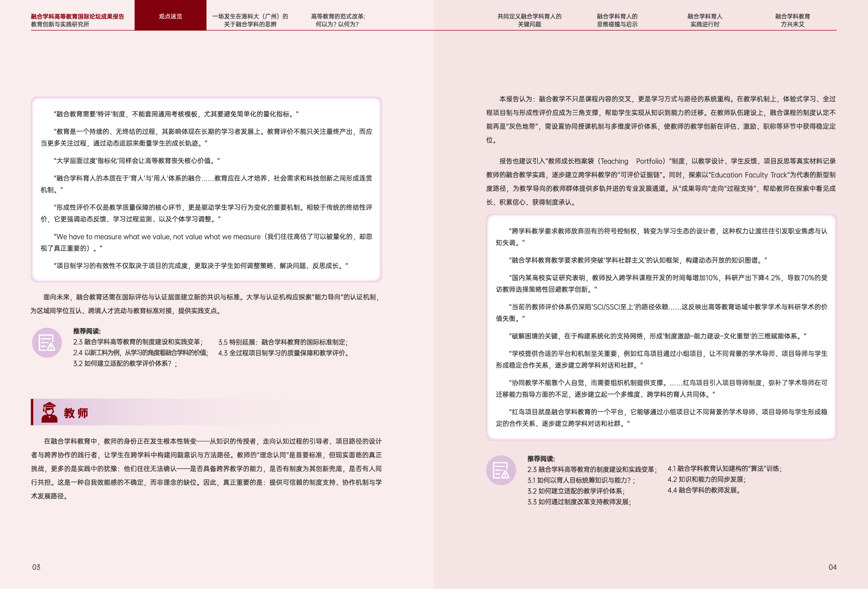Click 推荐阅读 label on page 03
The height and width of the screenshot is (589, 868).
87,331
